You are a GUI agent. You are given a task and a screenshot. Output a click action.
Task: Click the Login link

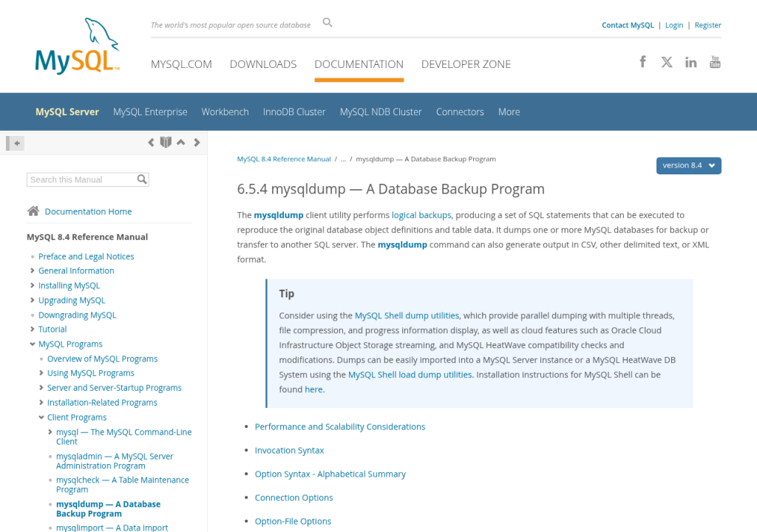pyautogui.click(x=674, y=25)
